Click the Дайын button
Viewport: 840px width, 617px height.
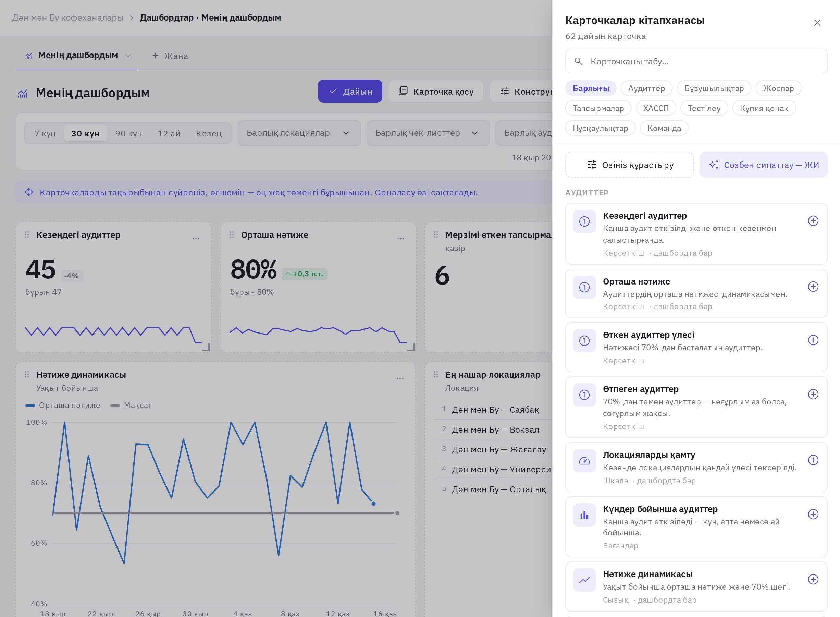(350, 91)
